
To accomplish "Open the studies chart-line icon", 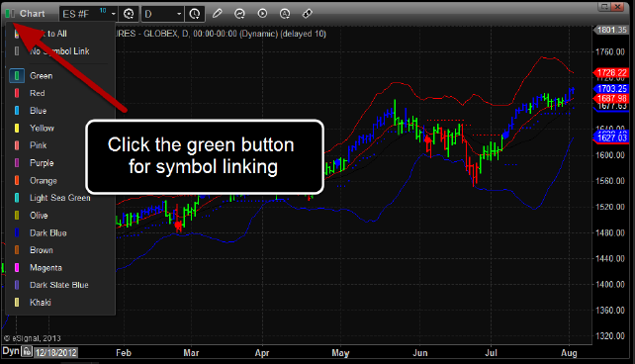I will point(239,14).
